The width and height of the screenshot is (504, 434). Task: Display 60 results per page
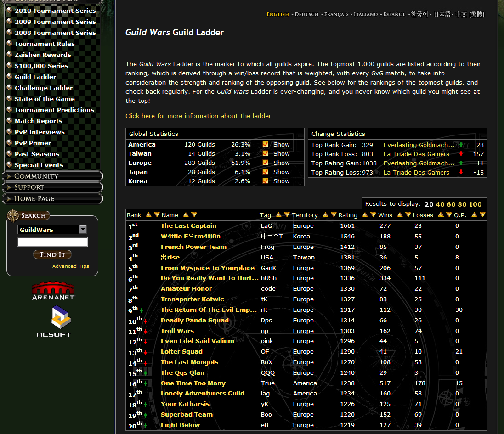click(451, 204)
